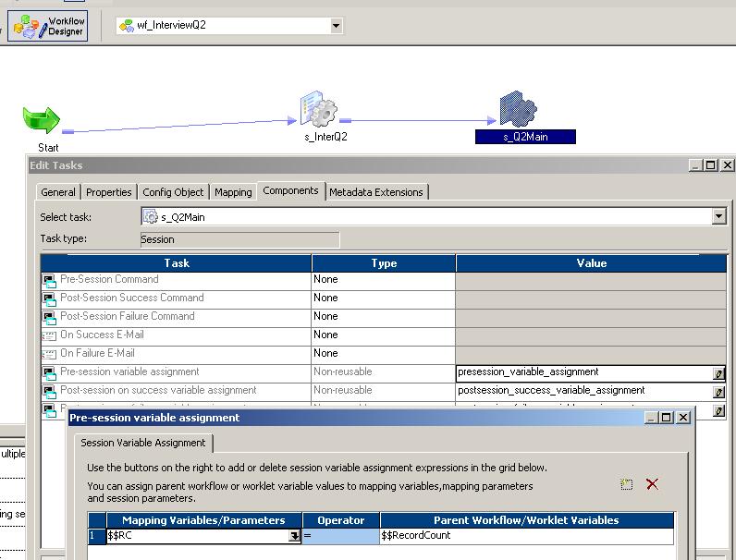Open the wf_InterviewQ2 workflow dropdown

[x=336, y=25]
